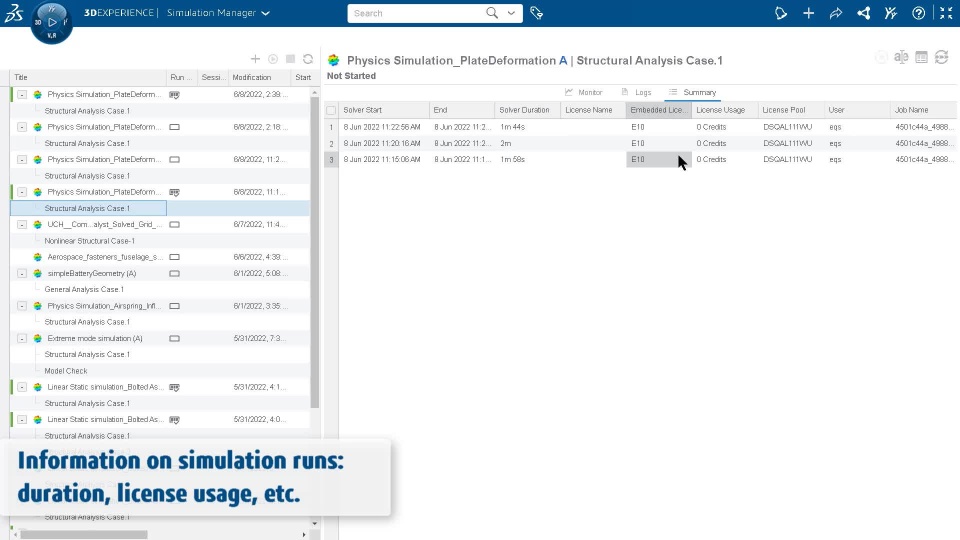Open the add new content plus icon
Viewport: 960px width, 540px height.
pyautogui.click(x=808, y=13)
